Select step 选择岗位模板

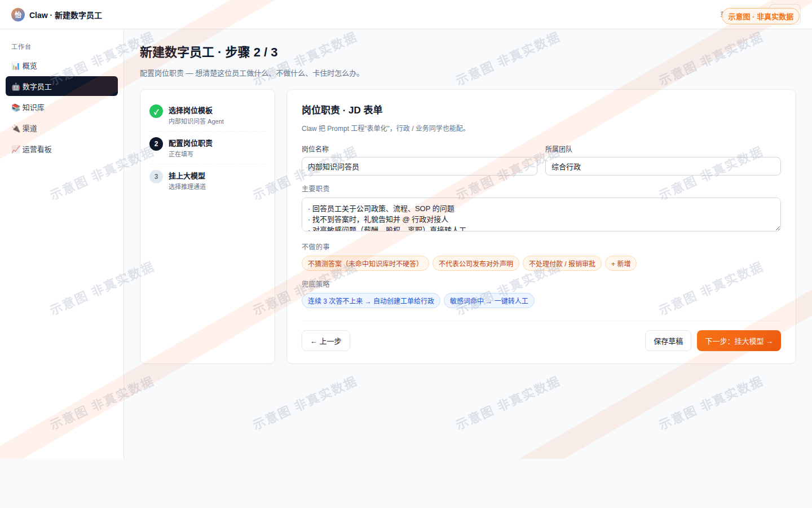pyautogui.click(x=208, y=115)
